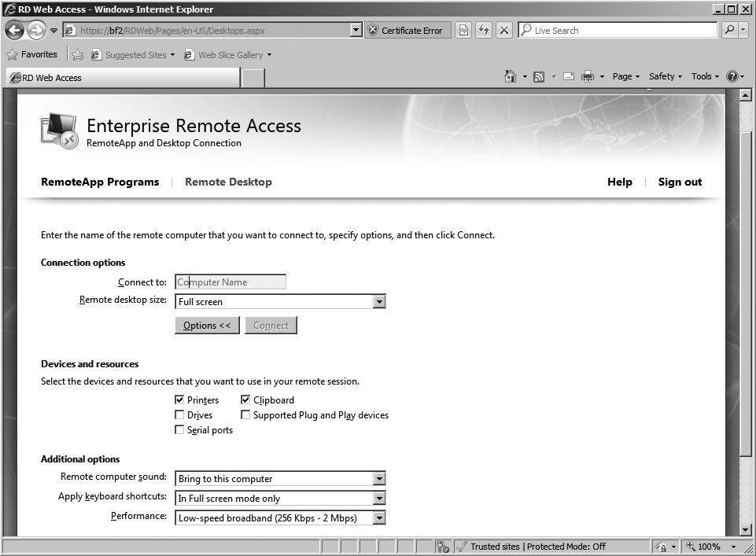The height and width of the screenshot is (556, 756).
Task: Click the Options << button
Action: coord(207,326)
